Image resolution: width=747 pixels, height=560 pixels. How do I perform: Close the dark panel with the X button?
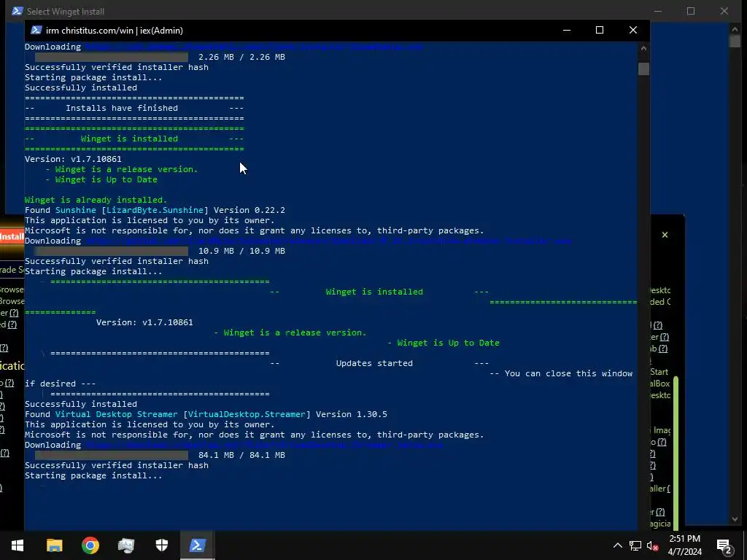click(665, 235)
